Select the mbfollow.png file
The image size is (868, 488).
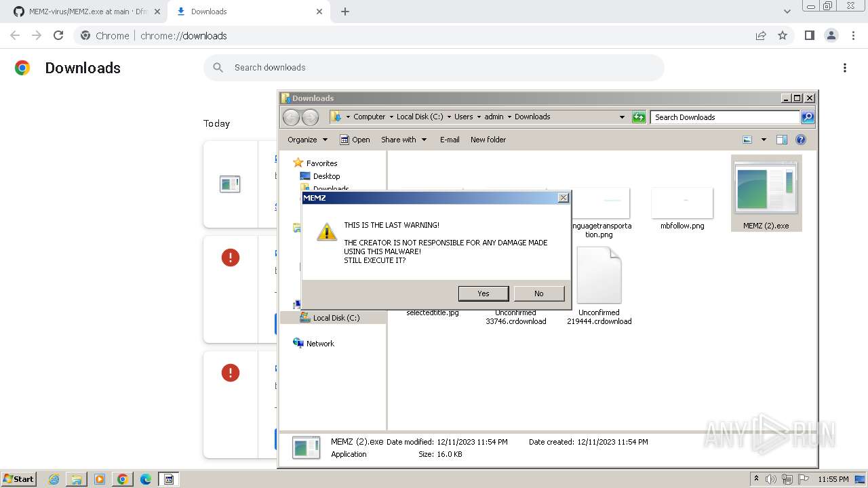(x=682, y=209)
